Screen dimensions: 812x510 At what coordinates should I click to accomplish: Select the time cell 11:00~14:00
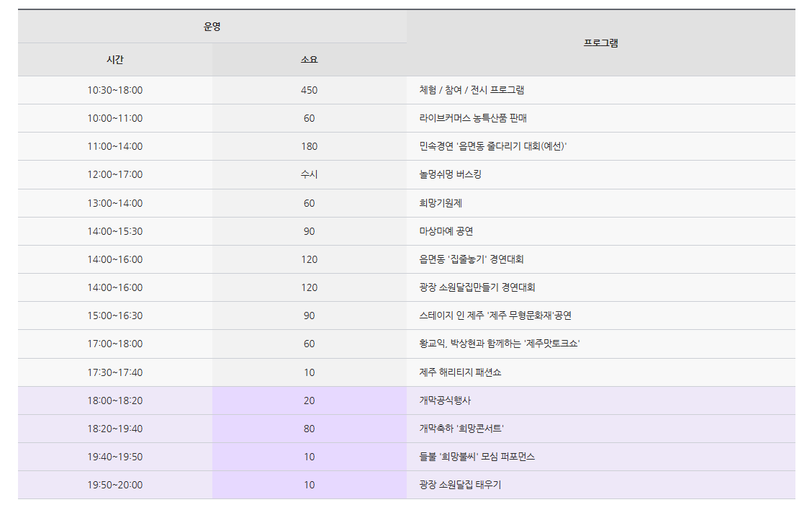115,146
